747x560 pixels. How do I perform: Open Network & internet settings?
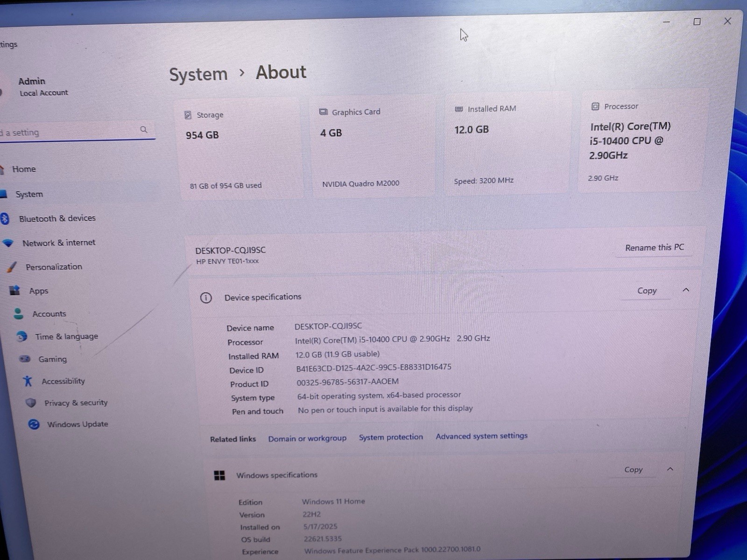[59, 243]
